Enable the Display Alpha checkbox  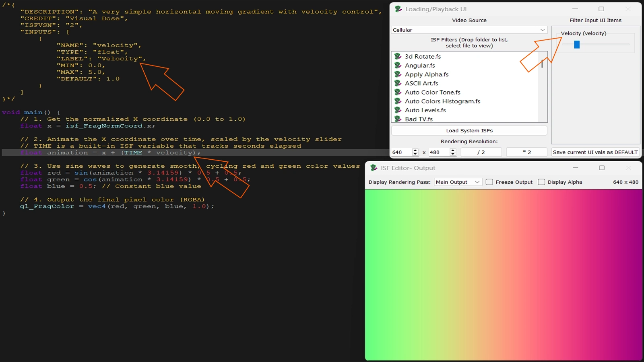pyautogui.click(x=541, y=182)
